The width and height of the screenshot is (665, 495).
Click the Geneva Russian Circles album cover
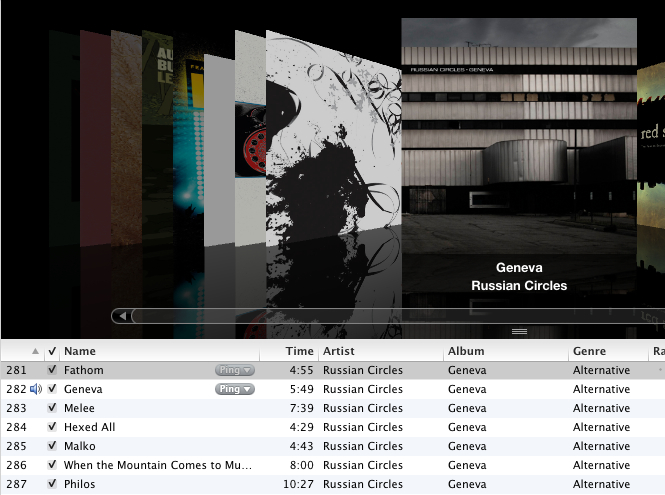pyautogui.click(x=519, y=136)
